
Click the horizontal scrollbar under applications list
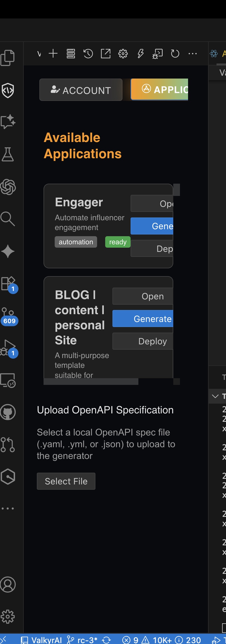click(91, 382)
